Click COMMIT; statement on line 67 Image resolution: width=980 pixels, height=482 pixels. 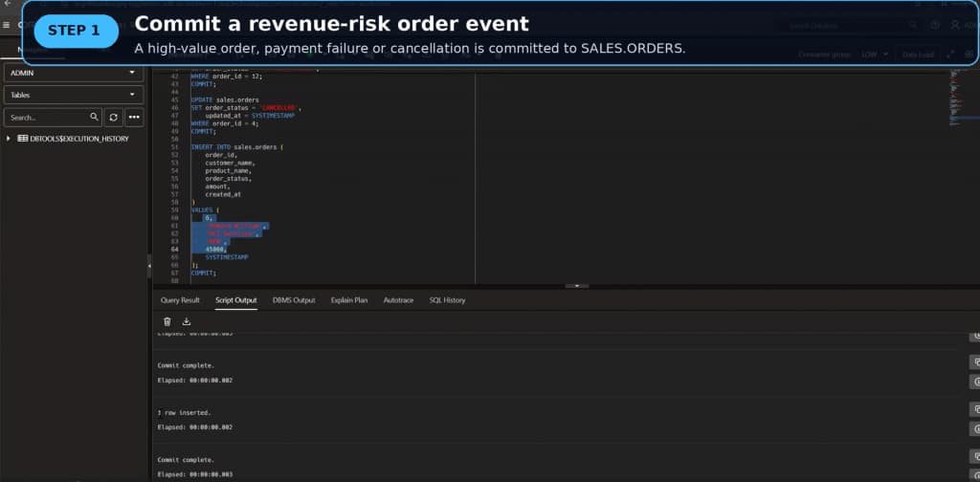coord(204,273)
